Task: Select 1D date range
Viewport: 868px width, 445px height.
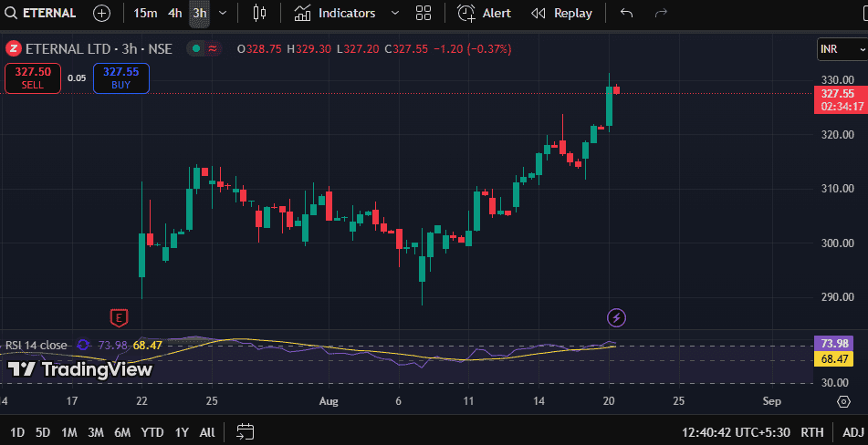Action: pos(17,432)
